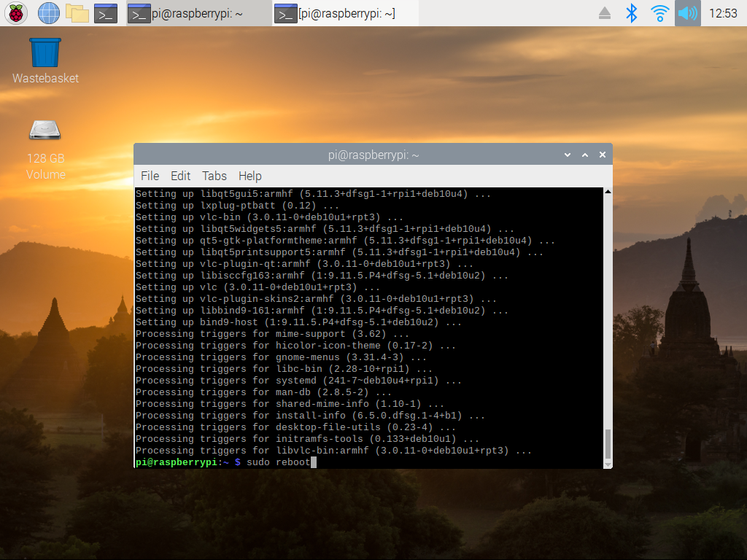Click the line 'Setting up libisccfg163:armhf'

click(x=322, y=276)
